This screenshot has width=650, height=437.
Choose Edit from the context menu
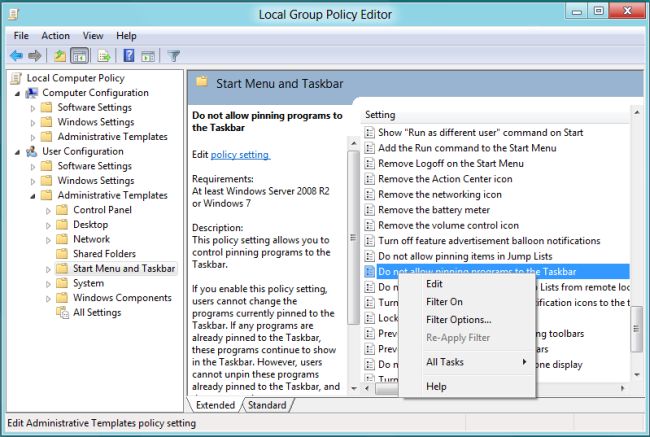click(x=467, y=284)
